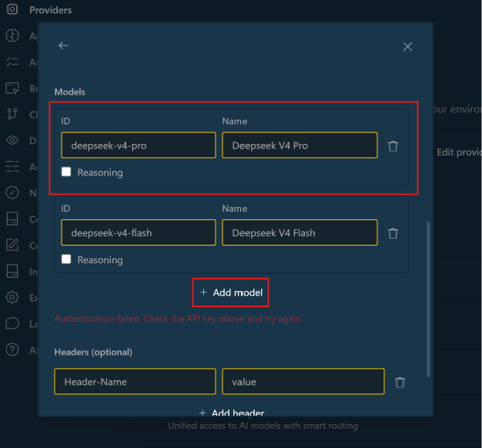Click the Headers (optional) heading
Viewport: 482px width, 448px height.
[x=93, y=352]
